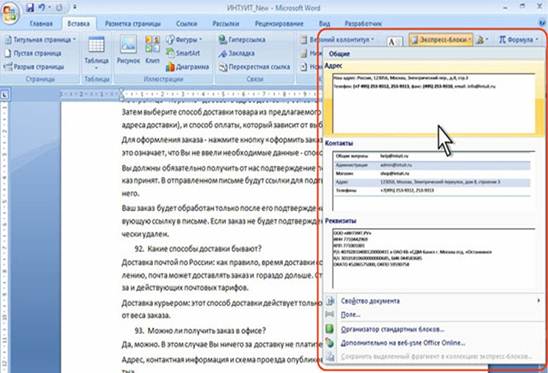This screenshot has width=548, height=373.
Task: Insert the Реквизиты block thumbnail
Action: click(434, 259)
